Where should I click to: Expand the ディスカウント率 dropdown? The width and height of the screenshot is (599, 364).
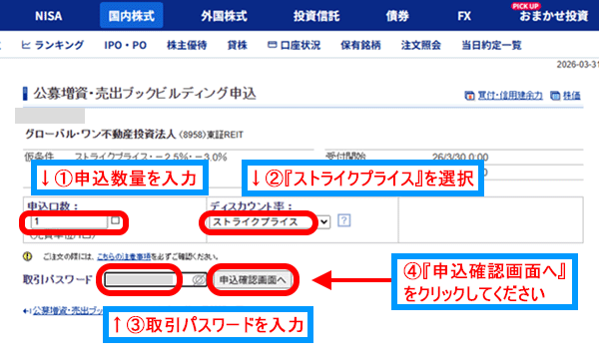click(270, 221)
